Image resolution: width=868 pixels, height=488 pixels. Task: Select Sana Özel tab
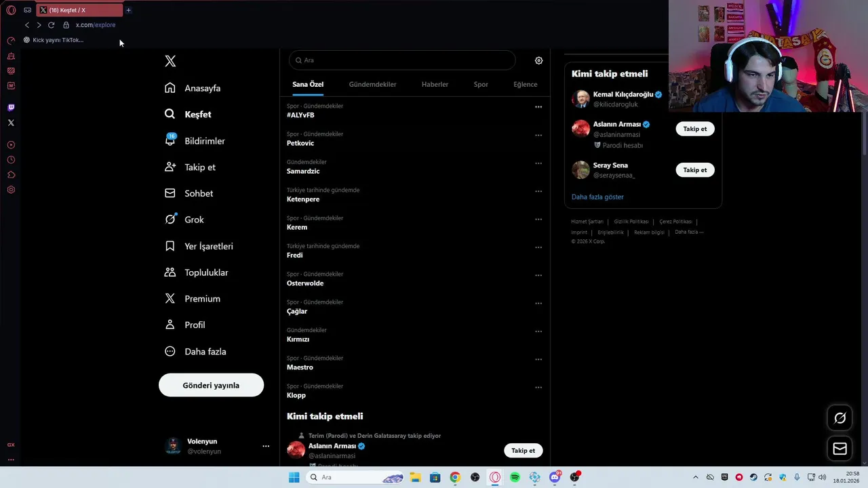click(x=308, y=84)
